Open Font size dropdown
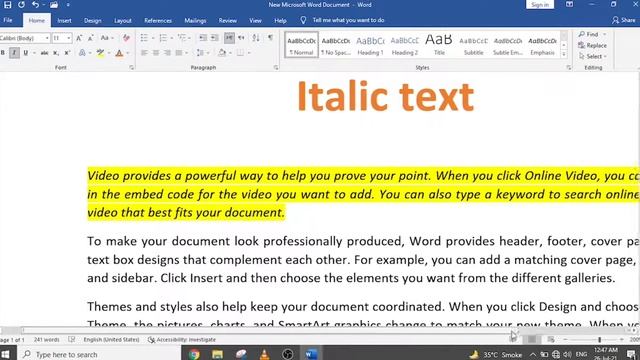This screenshot has width=640, height=360. tap(69, 38)
